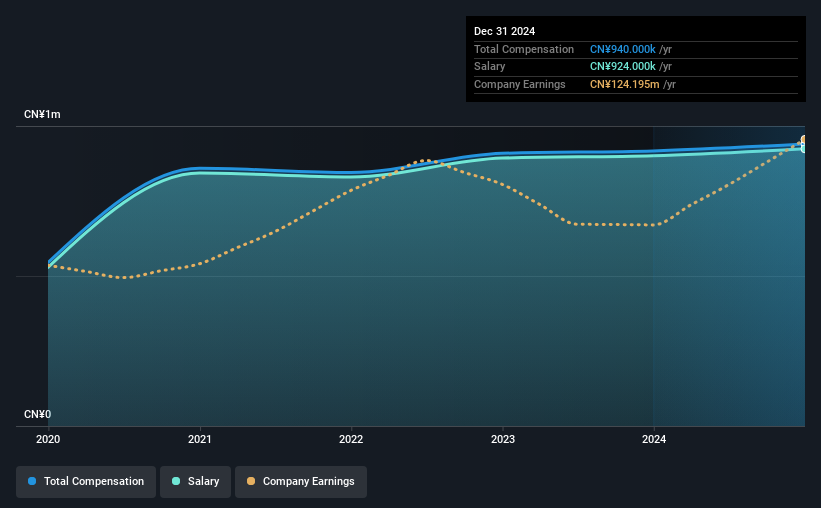
Task: Click the teal Salary legend dot
Action: coord(176,481)
